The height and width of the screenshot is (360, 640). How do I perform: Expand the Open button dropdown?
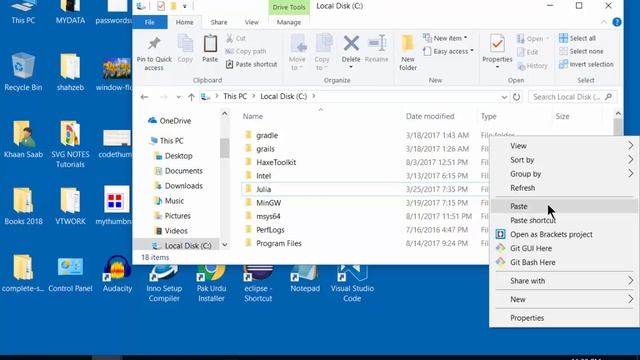pyautogui.click(x=547, y=39)
